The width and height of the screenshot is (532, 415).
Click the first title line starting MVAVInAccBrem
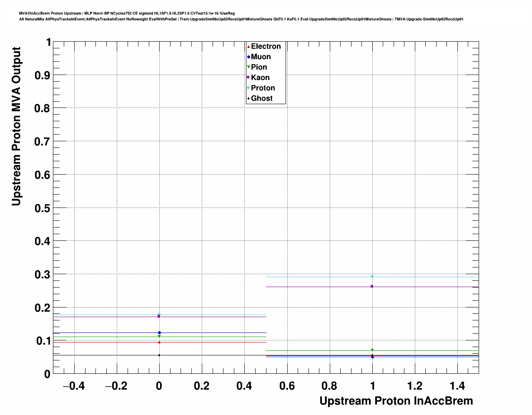127,13
